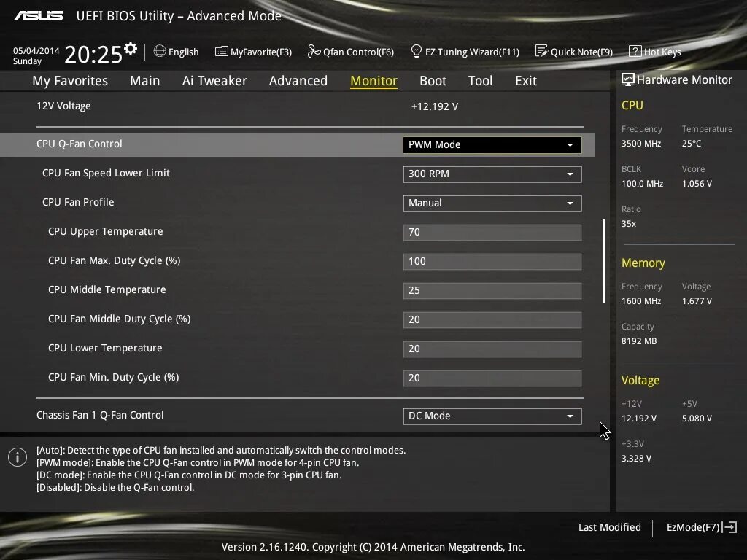
Task: Go to the Advanced tab
Action: (x=298, y=81)
